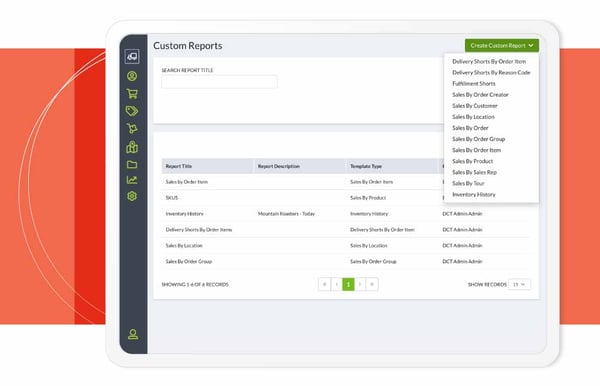Viewport: 600px width, 386px height.
Task: Click the user account icon at sidebar bottom
Action: click(133, 334)
